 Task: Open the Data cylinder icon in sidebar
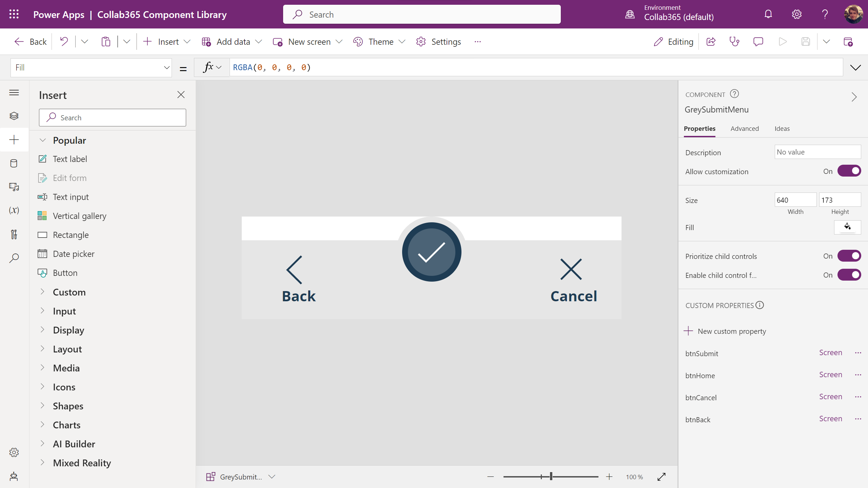pyautogui.click(x=14, y=163)
